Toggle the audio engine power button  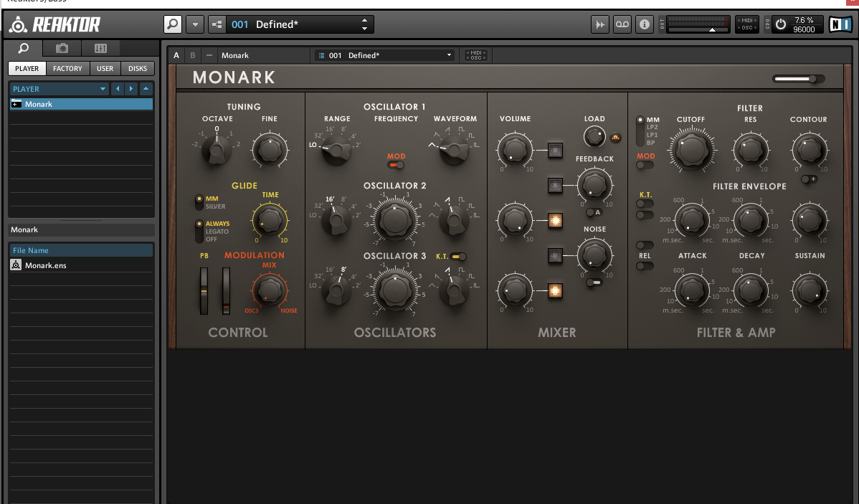[x=782, y=24]
